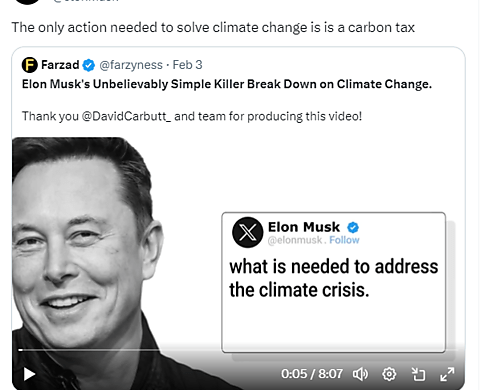Image resolution: width=480 pixels, height=390 pixels.
Task: Expand the video to fullscreen
Action: (447, 374)
